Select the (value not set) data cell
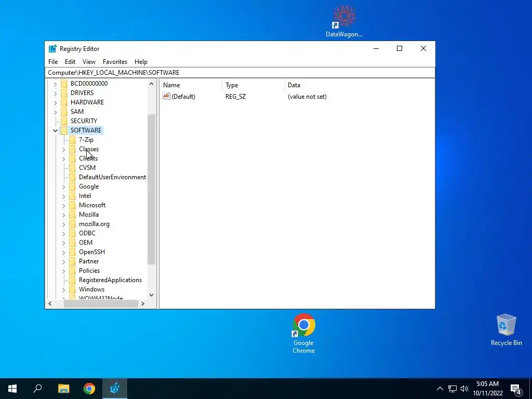532x399 pixels. (x=307, y=97)
